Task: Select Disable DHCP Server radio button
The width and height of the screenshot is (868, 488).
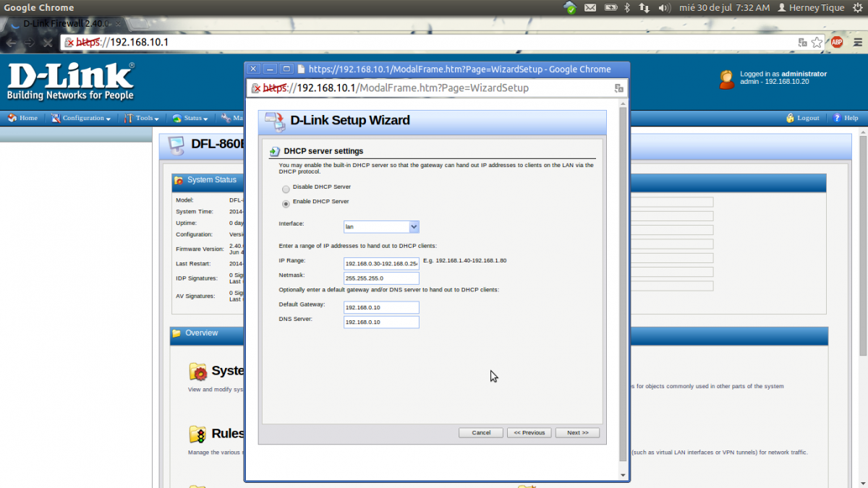Action: [x=286, y=189]
